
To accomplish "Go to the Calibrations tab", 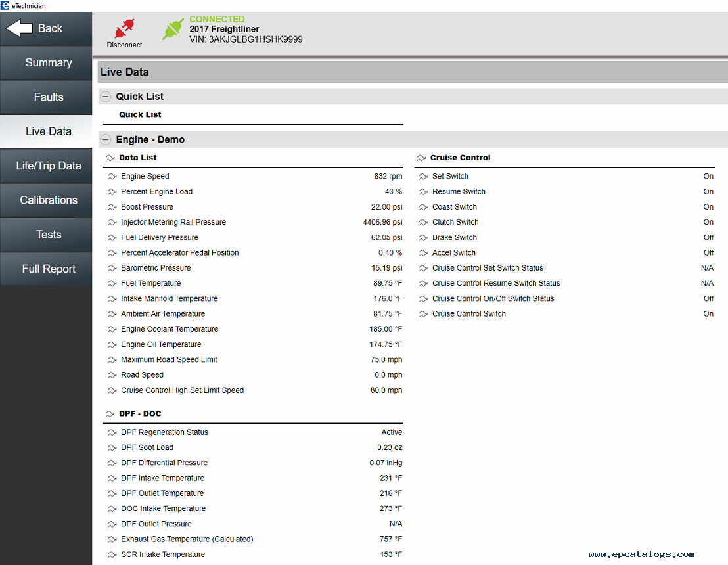I will pyautogui.click(x=46, y=200).
